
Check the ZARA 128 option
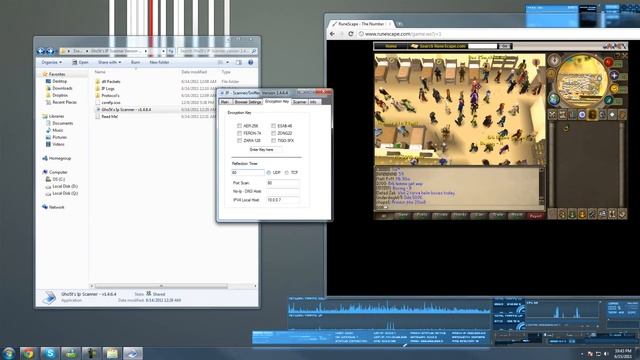pos(239,140)
